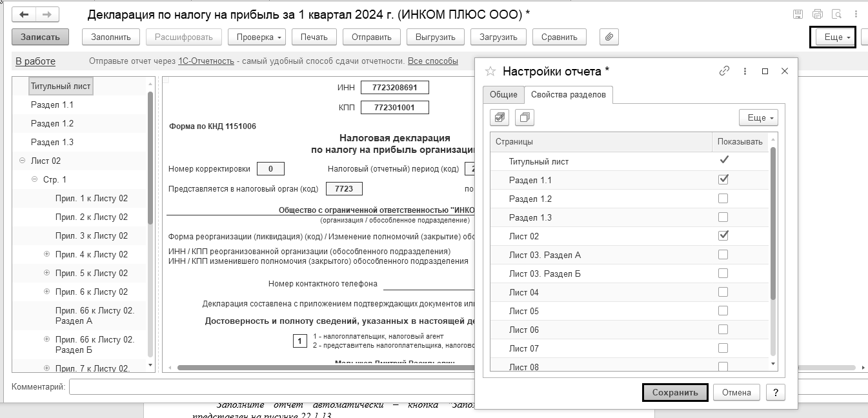Enable checkbox for Лист 07
The image size is (868, 418).
[723, 348]
